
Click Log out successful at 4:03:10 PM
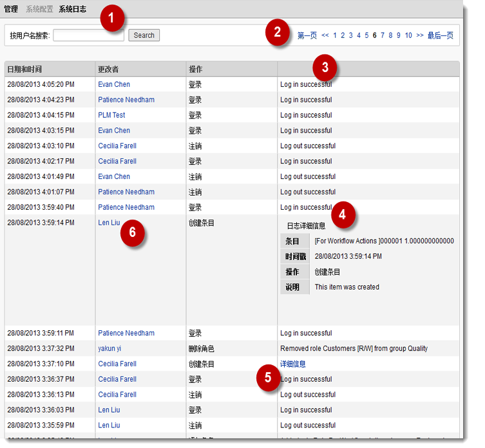point(308,146)
